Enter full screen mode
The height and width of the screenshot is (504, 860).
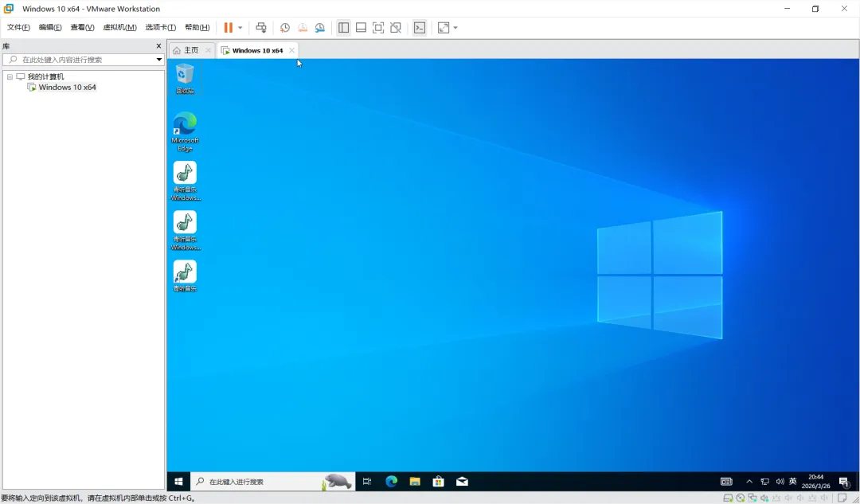pos(378,27)
